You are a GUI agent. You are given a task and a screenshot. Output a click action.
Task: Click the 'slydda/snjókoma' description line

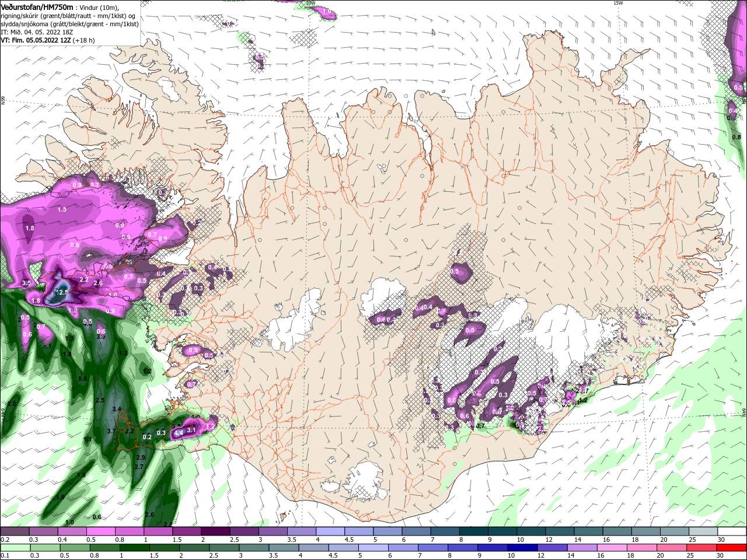69,24
